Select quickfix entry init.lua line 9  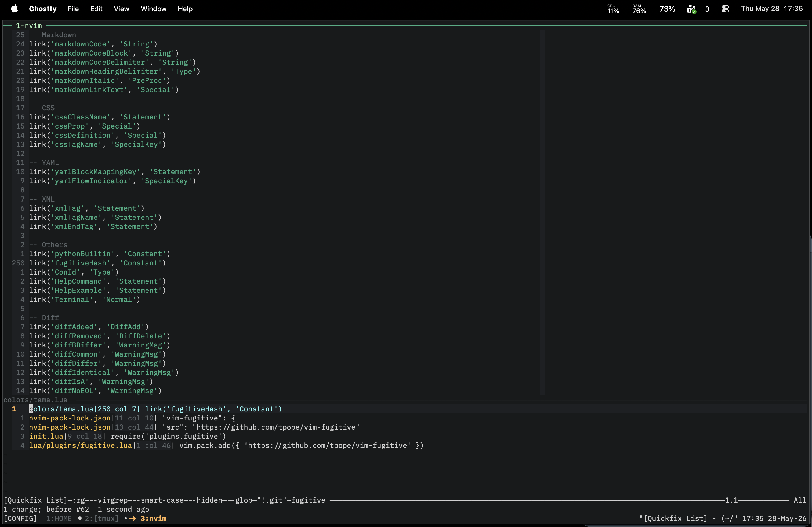pos(128,436)
